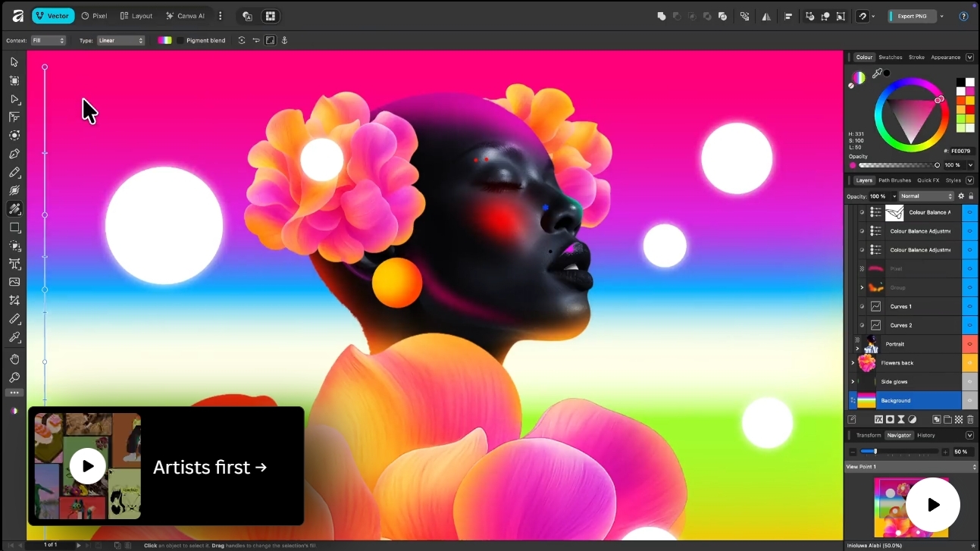Switch to the Pixel studio tab
Screen dimensions: 980x551
pyautogui.click(x=94, y=16)
